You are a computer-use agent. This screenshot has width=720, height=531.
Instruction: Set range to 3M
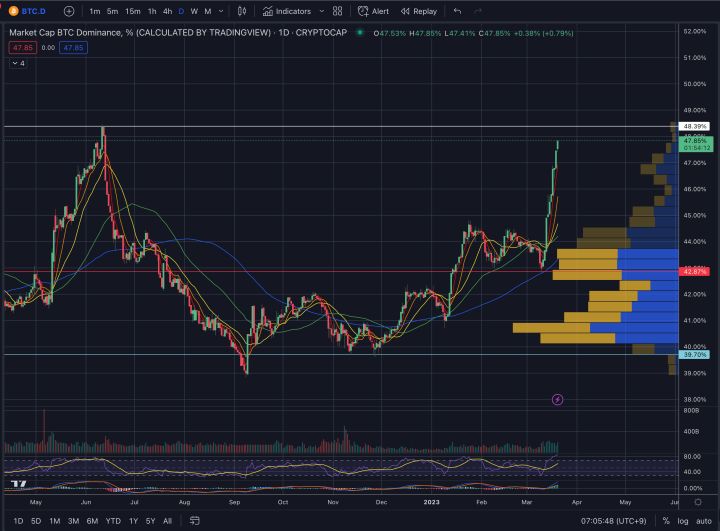coord(73,521)
